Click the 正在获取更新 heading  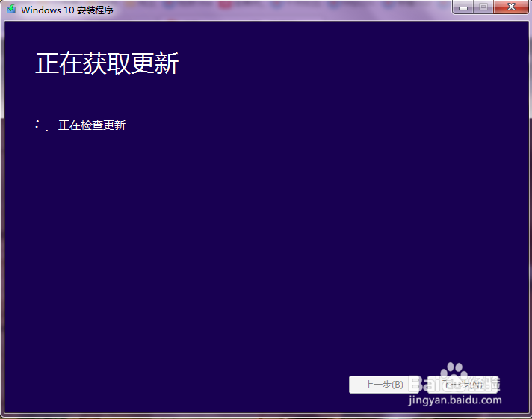click(107, 63)
